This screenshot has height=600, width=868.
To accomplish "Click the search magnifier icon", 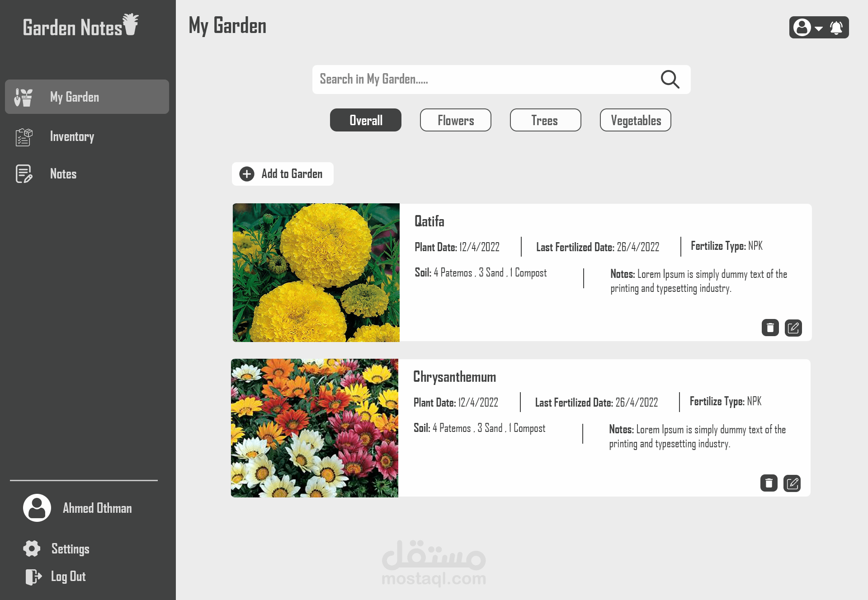I will tap(670, 80).
